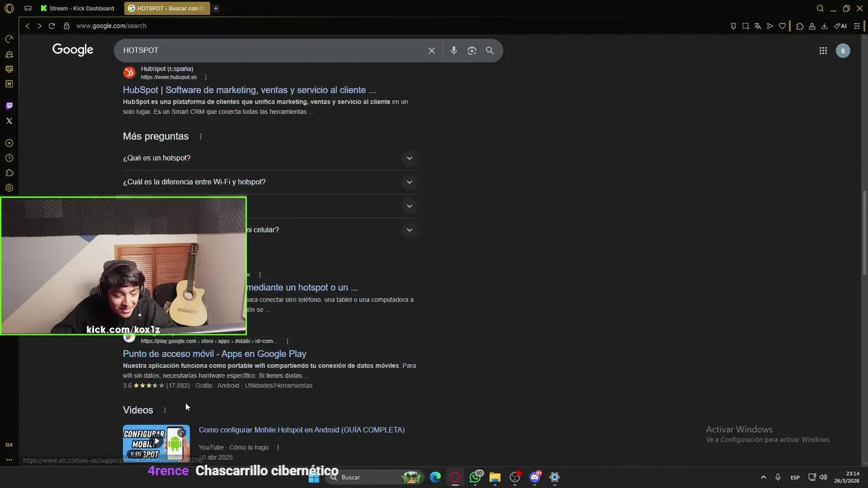Click the Google logo
Image resolution: width=868 pixels, height=488 pixels.
73,50
